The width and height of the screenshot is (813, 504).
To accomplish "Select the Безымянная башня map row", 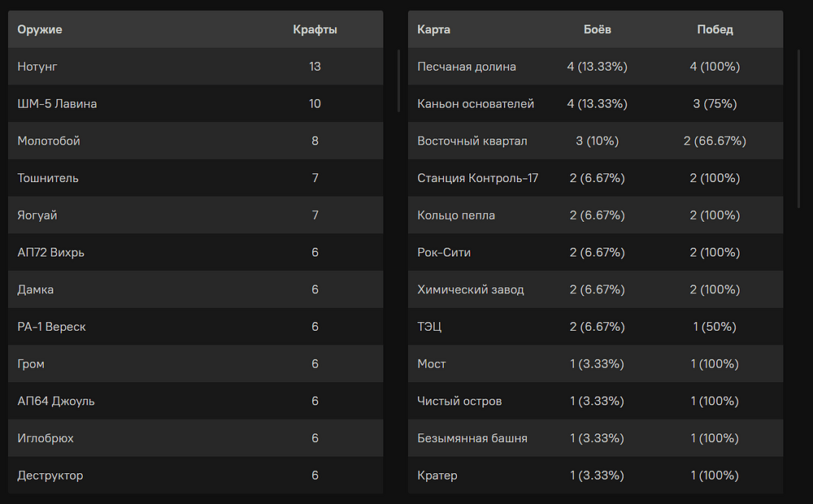I will 595,438.
